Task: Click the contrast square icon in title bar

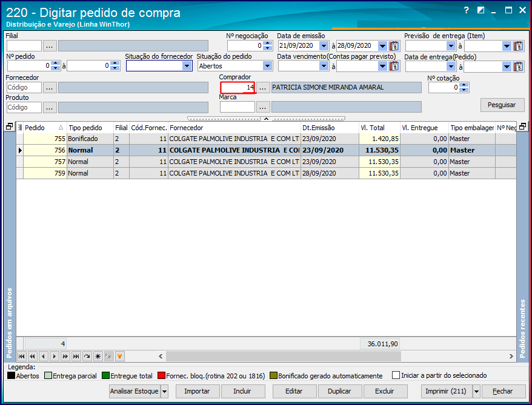Action: coord(480,10)
